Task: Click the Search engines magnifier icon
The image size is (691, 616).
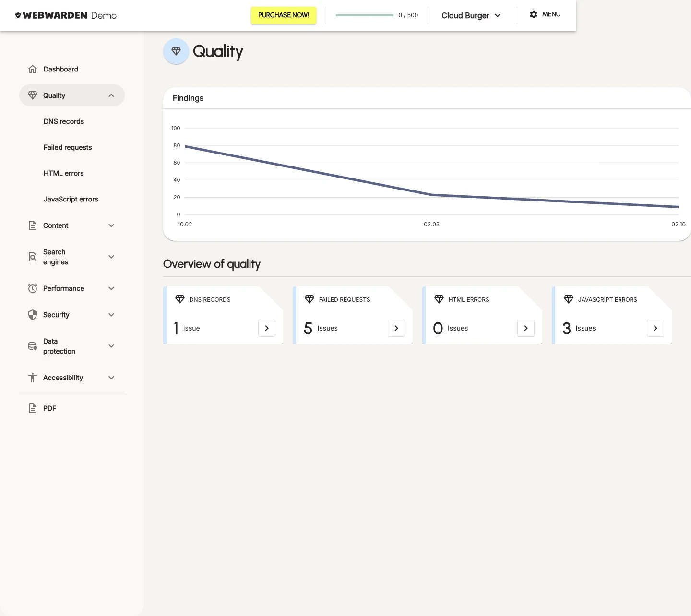Action: tap(33, 257)
